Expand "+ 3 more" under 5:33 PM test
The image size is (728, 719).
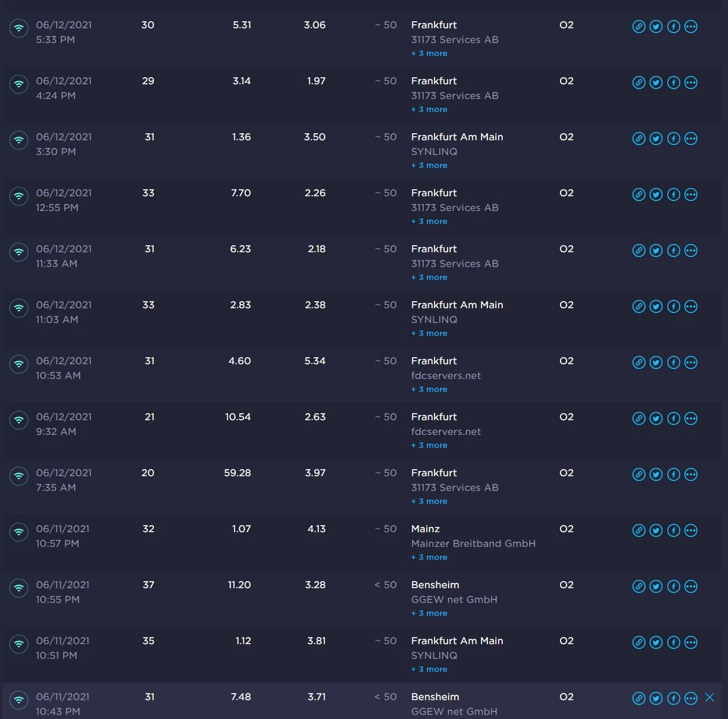point(429,54)
